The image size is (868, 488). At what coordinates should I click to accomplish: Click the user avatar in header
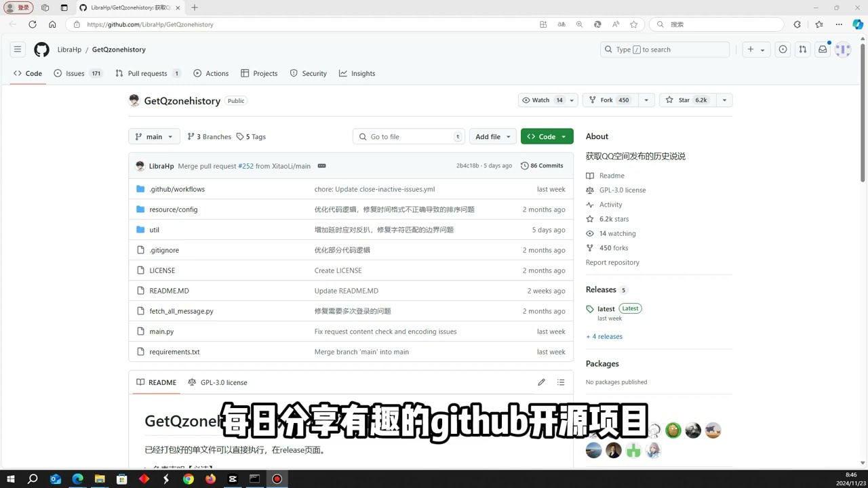(x=843, y=49)
